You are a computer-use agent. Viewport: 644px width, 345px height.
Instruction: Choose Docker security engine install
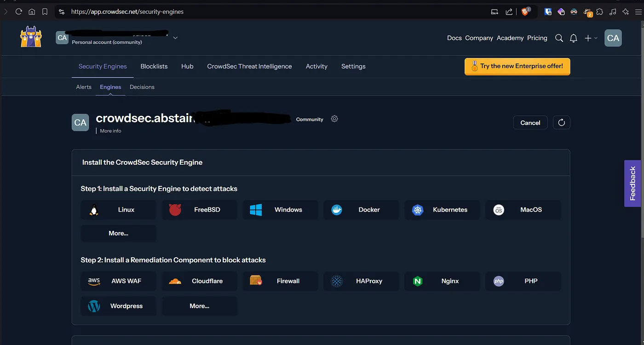click(362, 210)
